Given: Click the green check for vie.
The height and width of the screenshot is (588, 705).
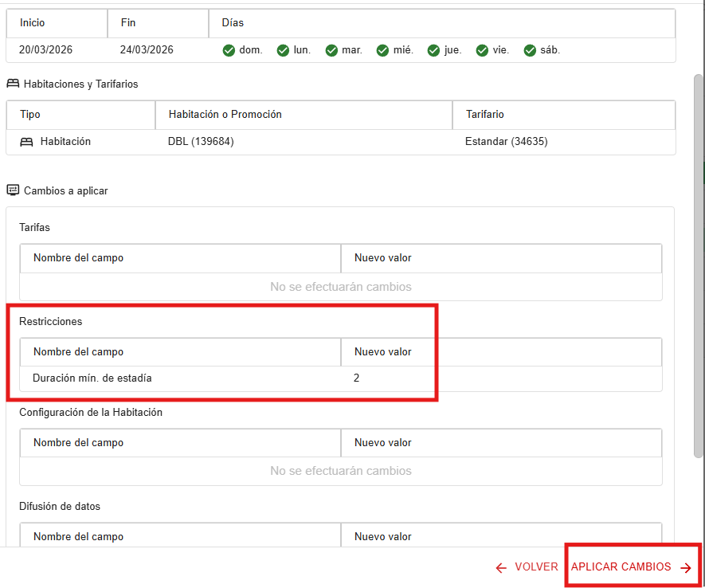Looking at the screenshot, I should click(x=482, y=50).
